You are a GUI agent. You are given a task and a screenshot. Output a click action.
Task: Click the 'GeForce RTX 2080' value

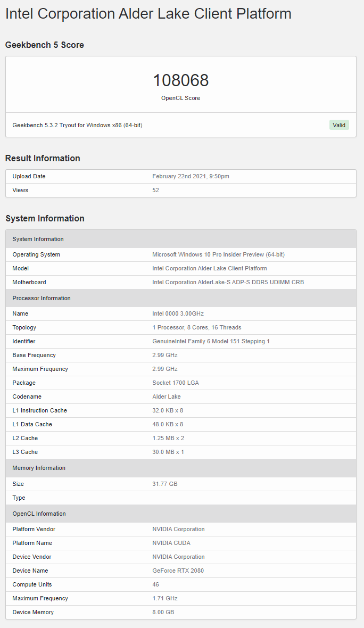tap(178, 571)
